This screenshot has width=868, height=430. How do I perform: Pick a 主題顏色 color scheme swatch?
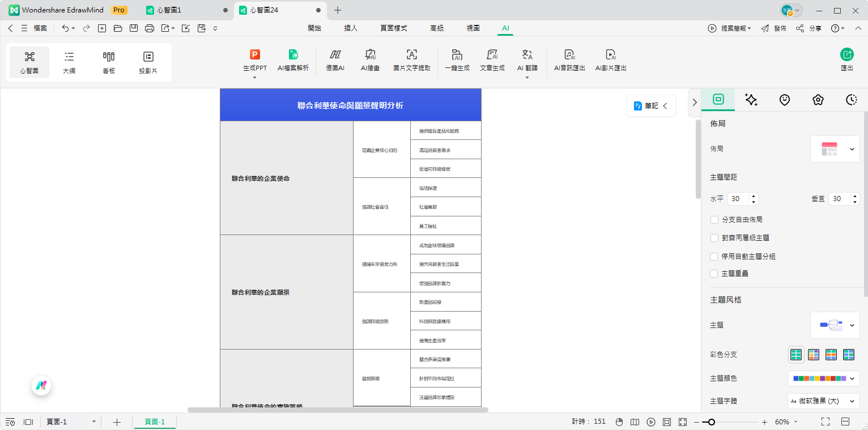pos(818,378)
